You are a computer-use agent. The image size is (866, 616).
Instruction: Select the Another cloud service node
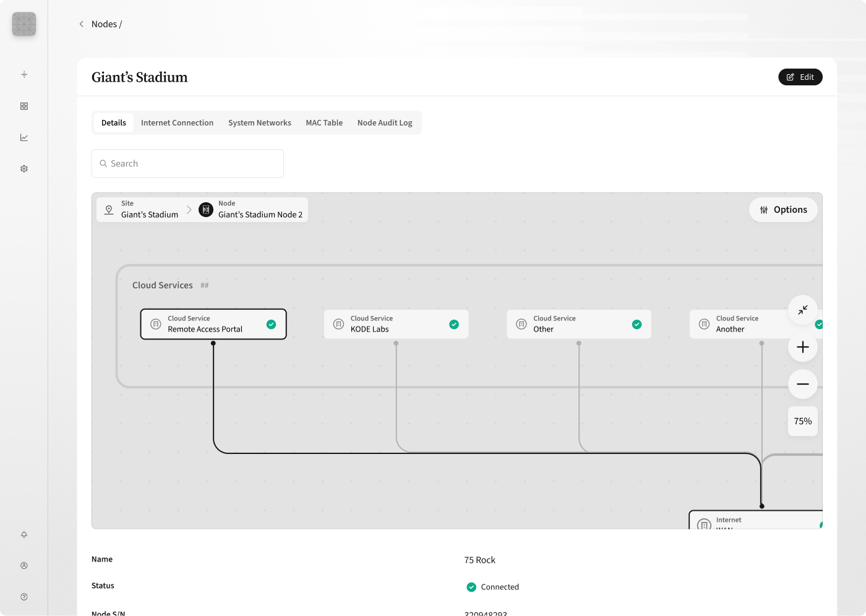point(756,324)
